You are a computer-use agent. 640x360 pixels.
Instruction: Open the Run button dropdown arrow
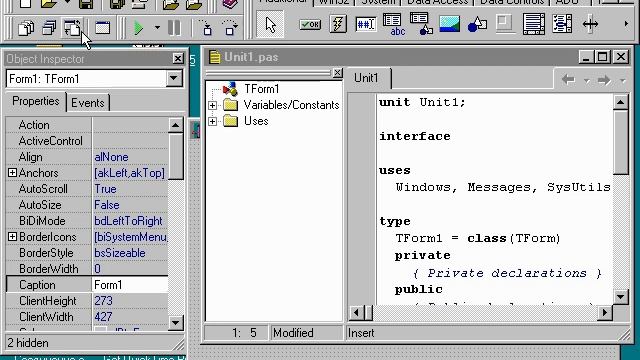tap(157, 28)
